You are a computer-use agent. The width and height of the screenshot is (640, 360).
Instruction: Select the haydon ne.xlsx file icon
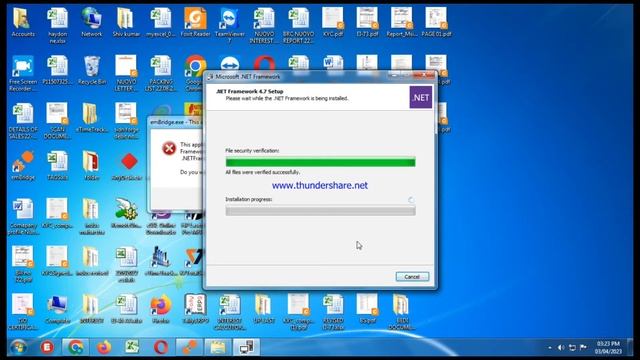point(57,26)
